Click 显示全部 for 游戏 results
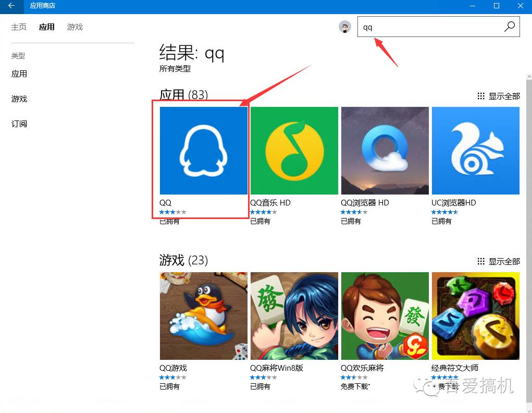The width and height of the screenshot is (532, 413). [x=504, y=261]
